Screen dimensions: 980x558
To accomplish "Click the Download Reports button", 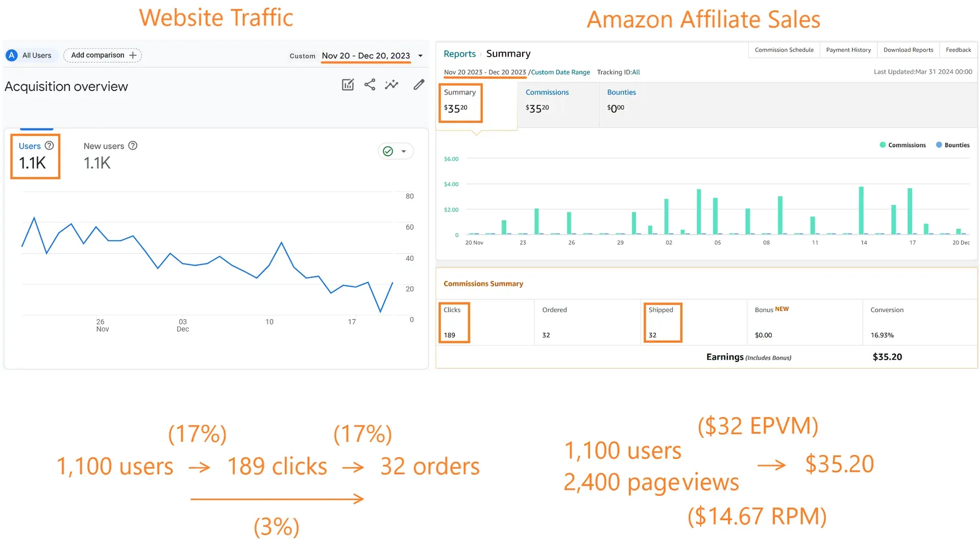I will pos(909,49).
